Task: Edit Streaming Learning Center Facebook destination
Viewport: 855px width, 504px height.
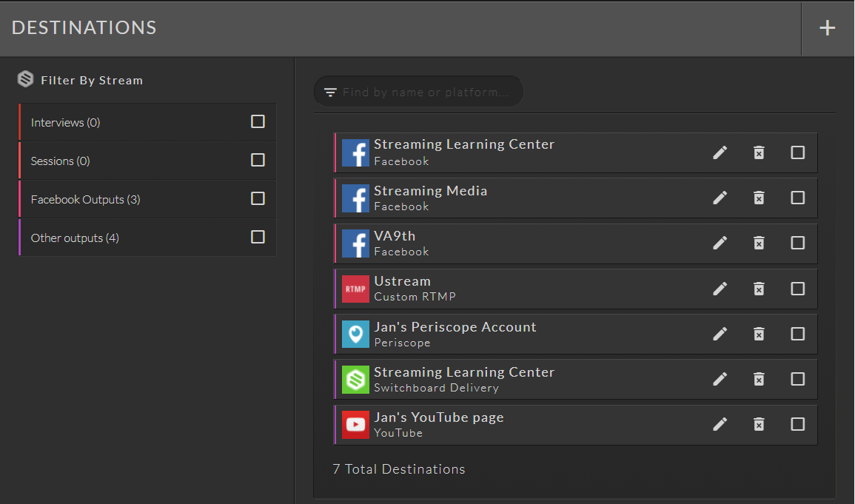Action: point(720,152)
